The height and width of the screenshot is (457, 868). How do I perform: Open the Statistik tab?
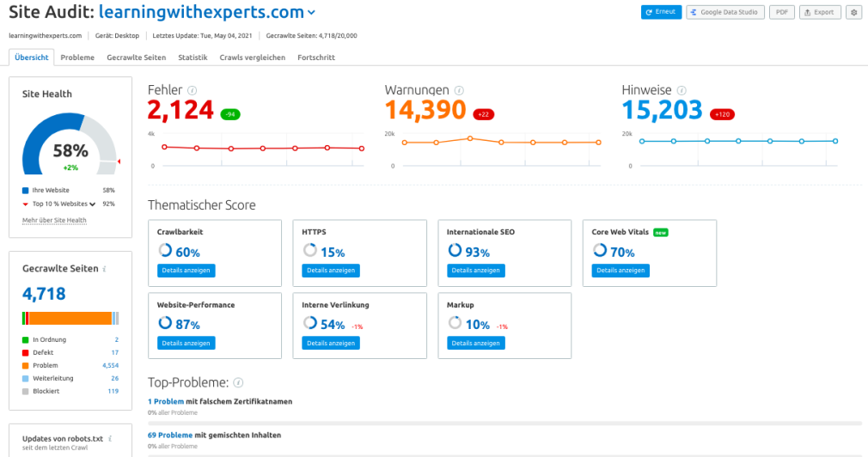click(x=193, y=58)
